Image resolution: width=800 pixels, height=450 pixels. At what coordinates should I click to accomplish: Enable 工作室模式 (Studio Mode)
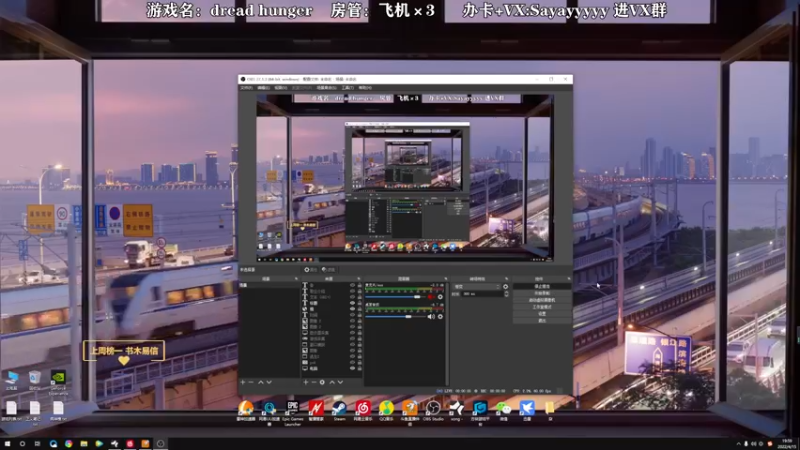click(542, 307)
